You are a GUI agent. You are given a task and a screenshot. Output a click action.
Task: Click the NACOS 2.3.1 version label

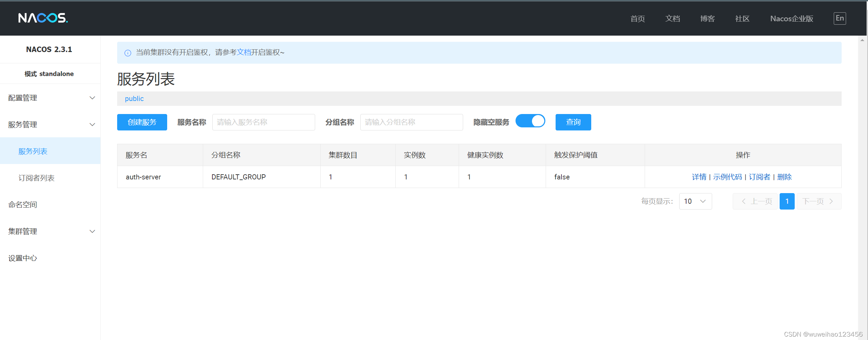coord(49,50)
